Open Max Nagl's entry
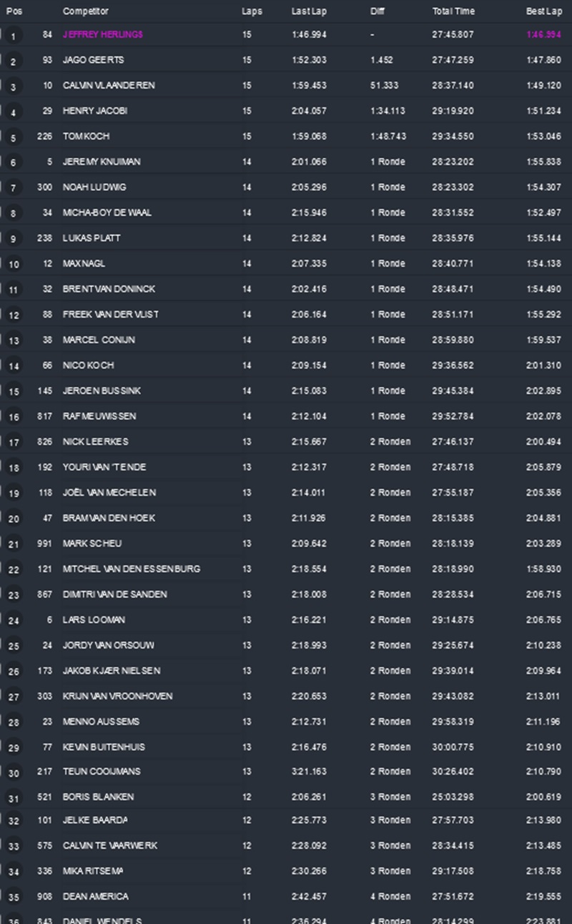The width and height of the screenshot is (572, 924). click(x=84, y=264)
